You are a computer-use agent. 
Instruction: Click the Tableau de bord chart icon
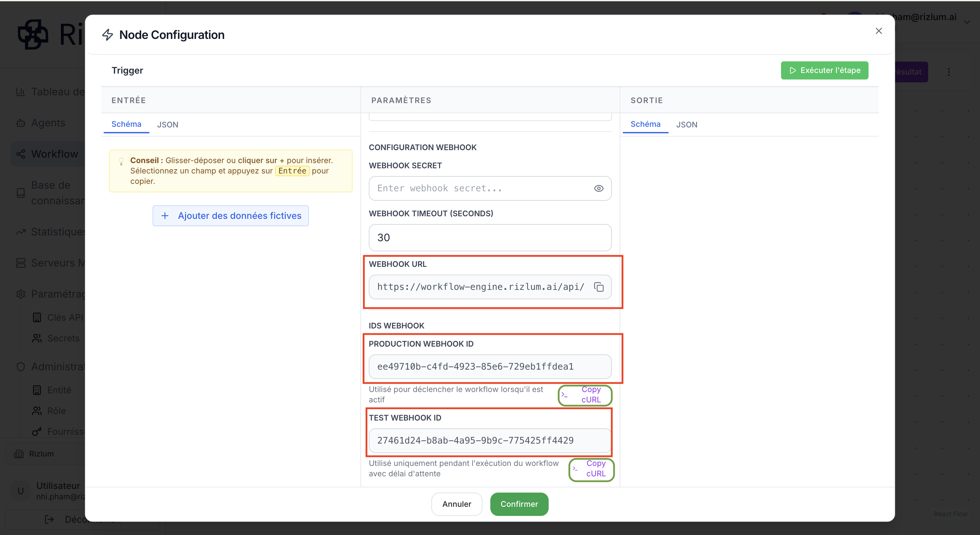tap(20, 92)
